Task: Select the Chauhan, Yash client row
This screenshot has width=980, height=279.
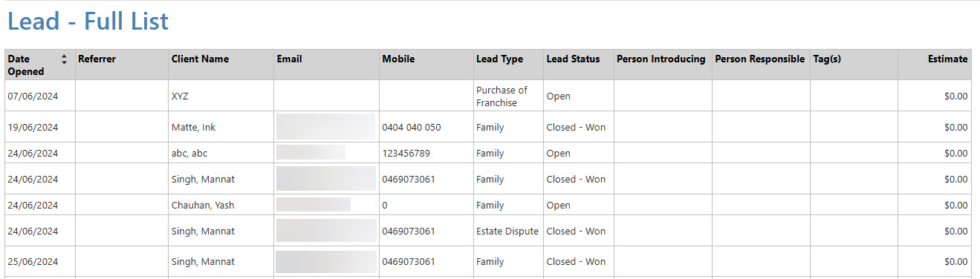Action: [488, 205]
